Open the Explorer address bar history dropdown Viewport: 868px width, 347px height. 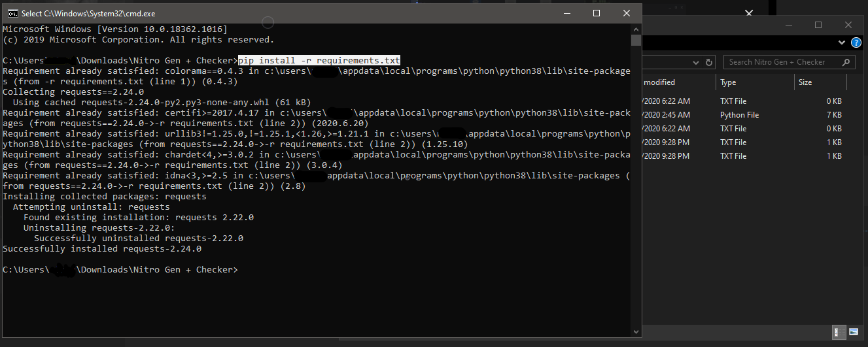click(x=696, y=63)
